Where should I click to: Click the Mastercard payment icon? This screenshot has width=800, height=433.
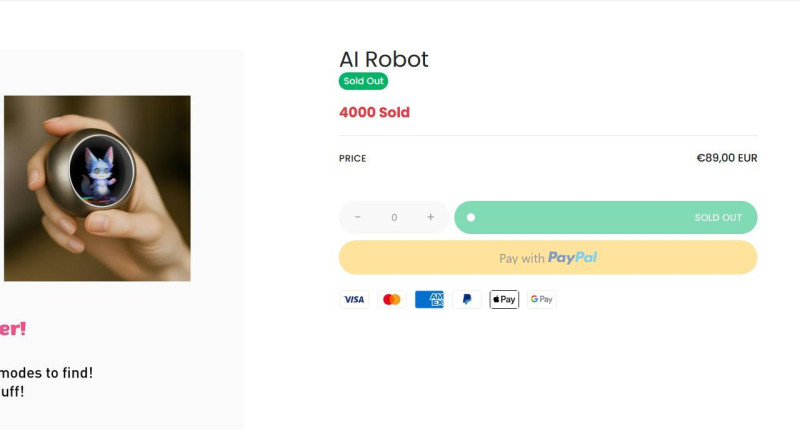pyautogui.click(x=392, y=299)
